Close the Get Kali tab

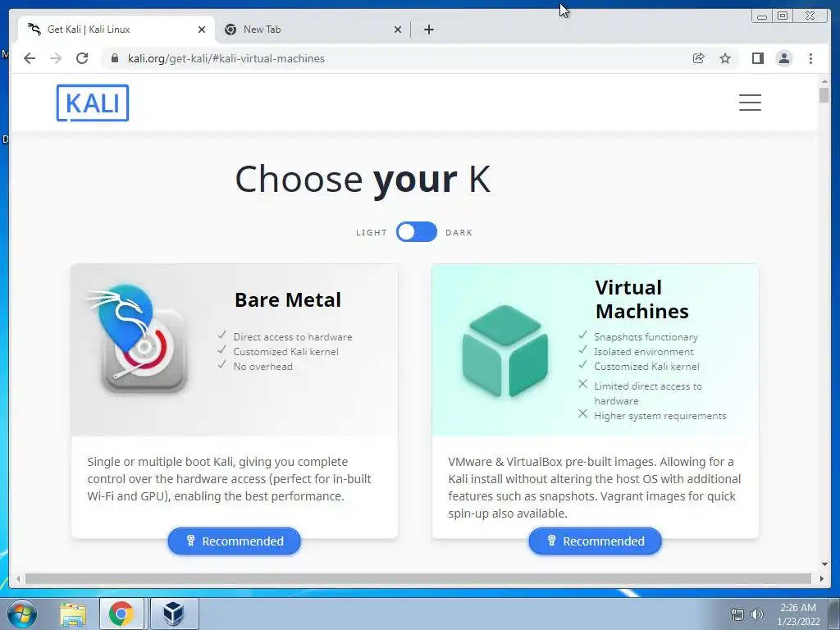point(202,30)
